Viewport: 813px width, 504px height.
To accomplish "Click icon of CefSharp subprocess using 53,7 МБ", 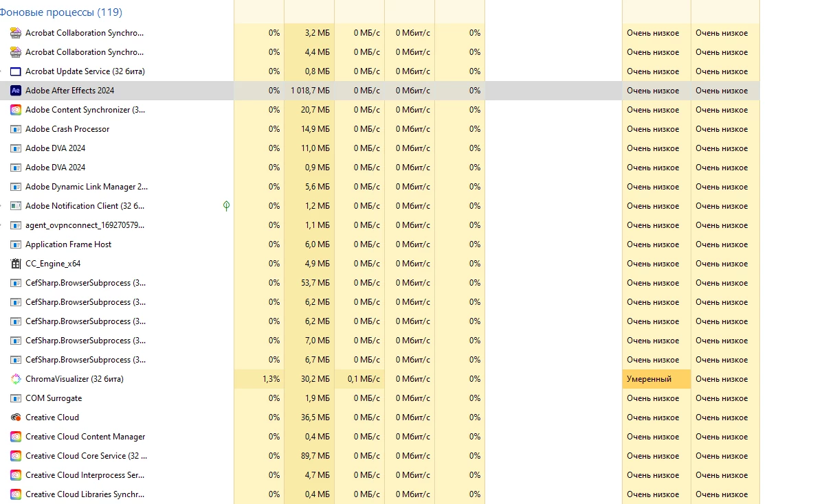I will (x=16, y=283).
